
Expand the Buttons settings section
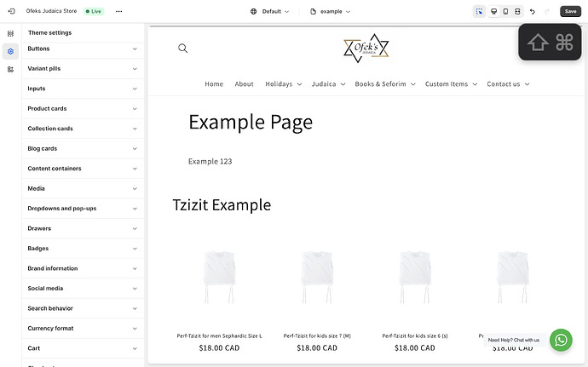(x=83, y=49)
